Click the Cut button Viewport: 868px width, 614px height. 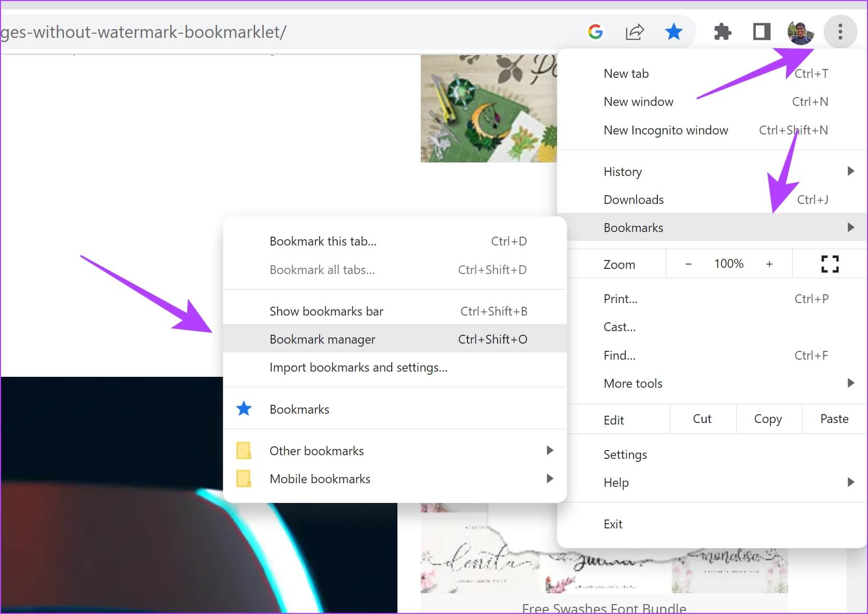point(702,419)
